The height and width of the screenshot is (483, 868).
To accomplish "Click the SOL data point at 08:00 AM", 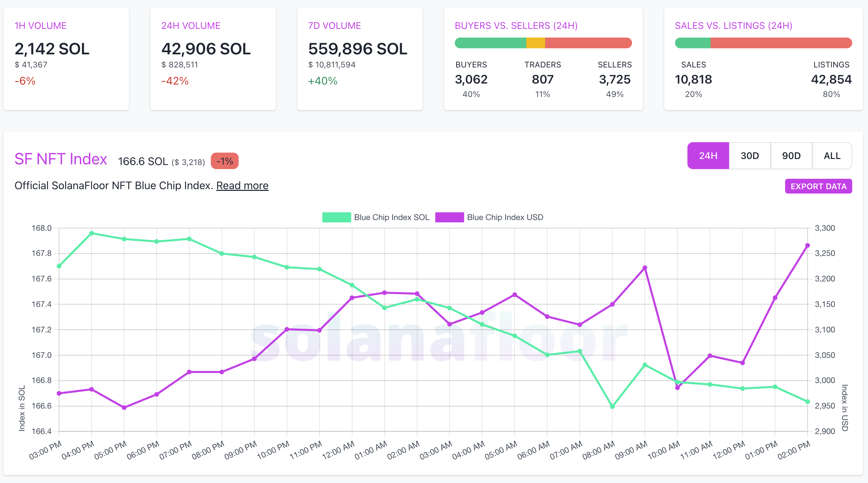I will point(612,407).
